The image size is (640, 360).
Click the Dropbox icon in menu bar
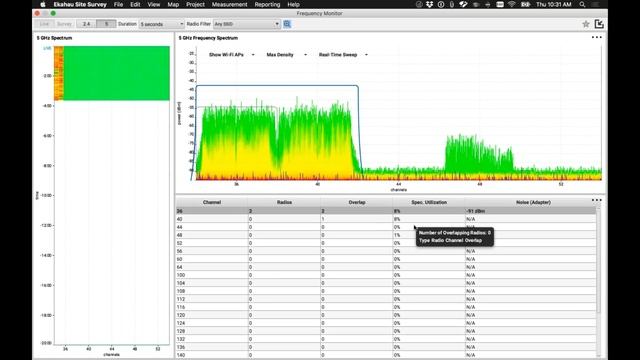point(429,4)
